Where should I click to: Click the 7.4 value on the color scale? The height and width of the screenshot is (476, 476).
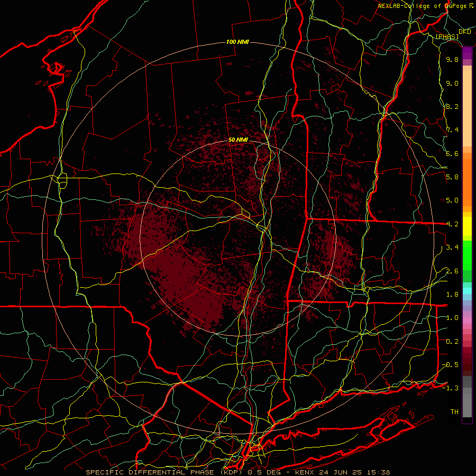pos(452,130)
